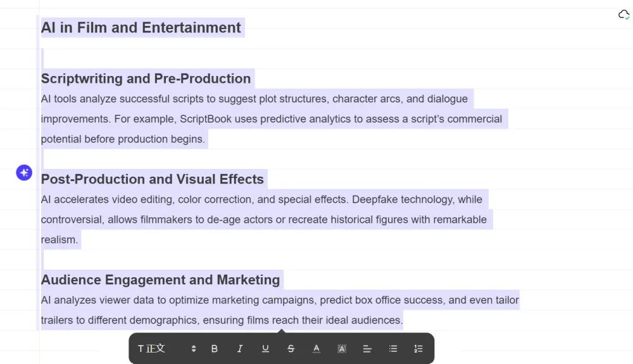The image size is (633, 364).
Task: Expand style list using up-down arrows
Action: pyautogui.click(x=194, y=349)
